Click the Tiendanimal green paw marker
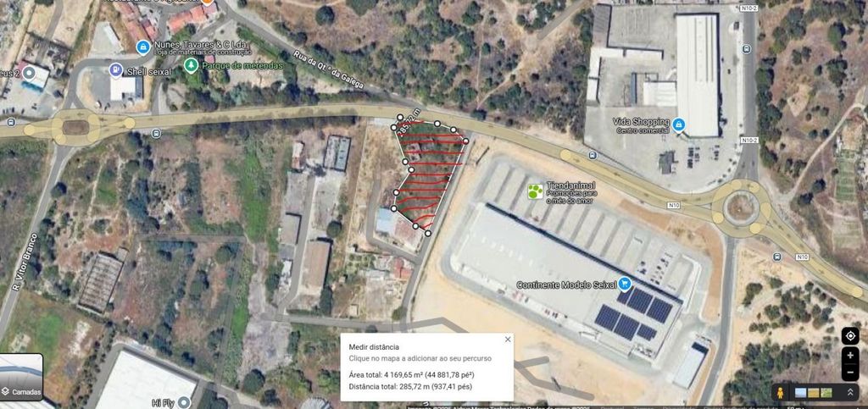 [x=535, y=191]
